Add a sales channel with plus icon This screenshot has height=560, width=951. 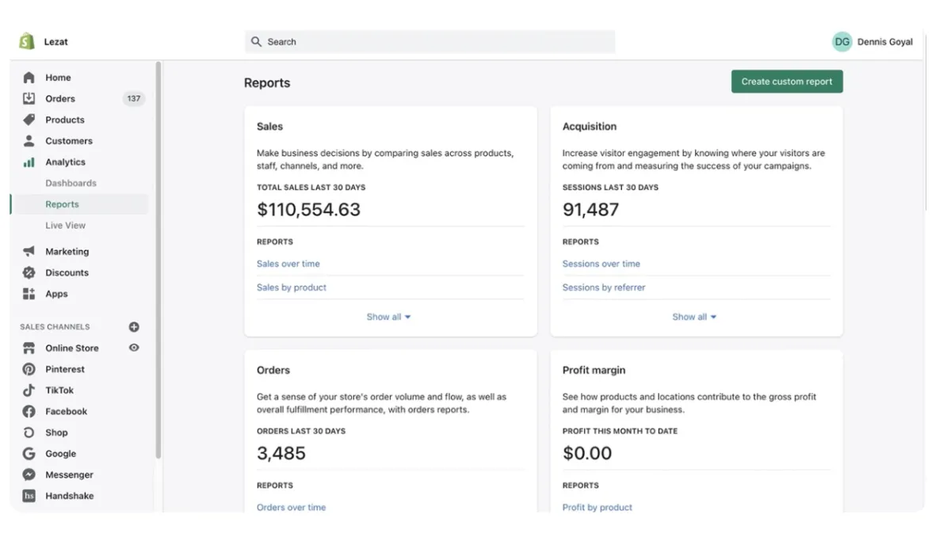pos(134,326)
